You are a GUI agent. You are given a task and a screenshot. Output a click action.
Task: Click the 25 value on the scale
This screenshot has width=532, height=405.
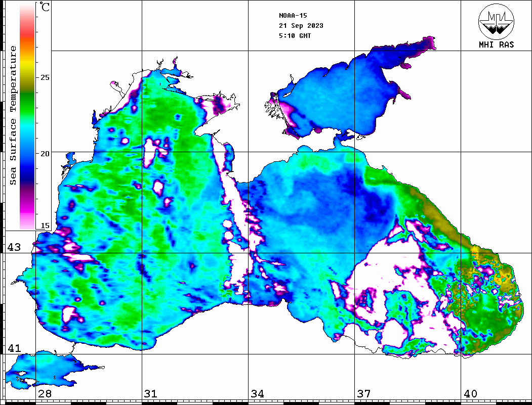[x=45, y=77]
